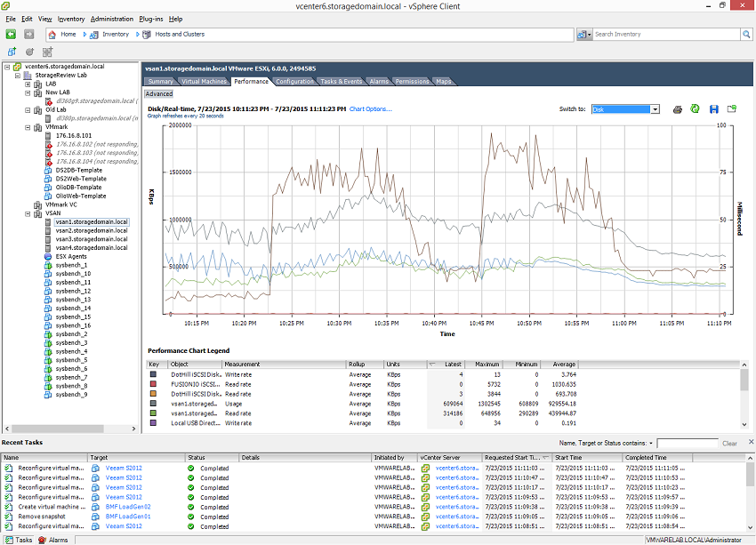Collapse the VSAN cluster node
Image resolution: width=756 pixels, height=545 pixels.
point(28,213)
